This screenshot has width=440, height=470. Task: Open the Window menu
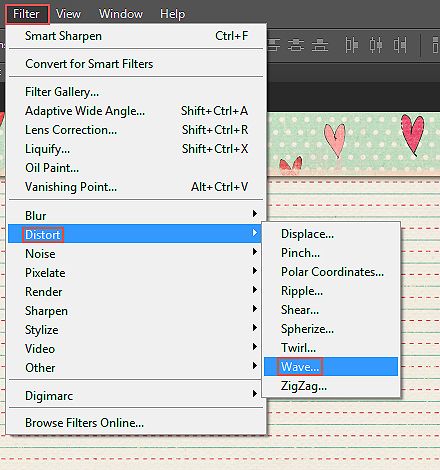click(x=121, y=14)
